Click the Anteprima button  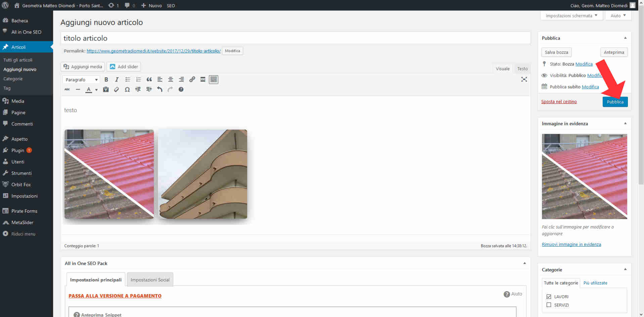pyautogui.click(x=614, y=52)
